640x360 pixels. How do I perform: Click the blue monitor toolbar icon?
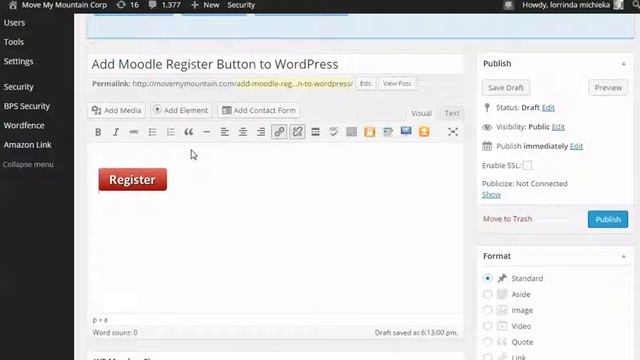(x=406, y=131)
